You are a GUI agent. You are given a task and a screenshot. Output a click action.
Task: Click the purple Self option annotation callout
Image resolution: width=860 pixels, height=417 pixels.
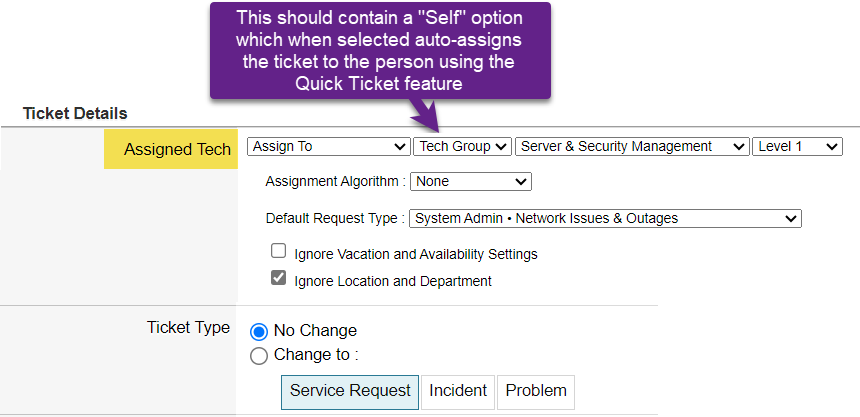(x=380, y=50)
